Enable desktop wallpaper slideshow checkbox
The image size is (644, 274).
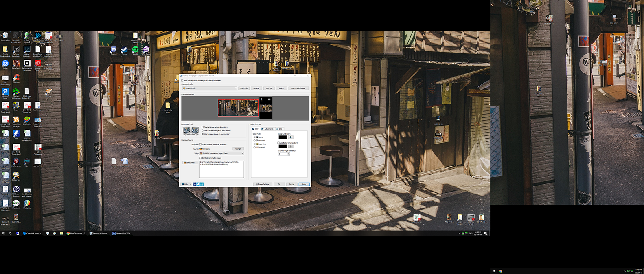[200, 144]
